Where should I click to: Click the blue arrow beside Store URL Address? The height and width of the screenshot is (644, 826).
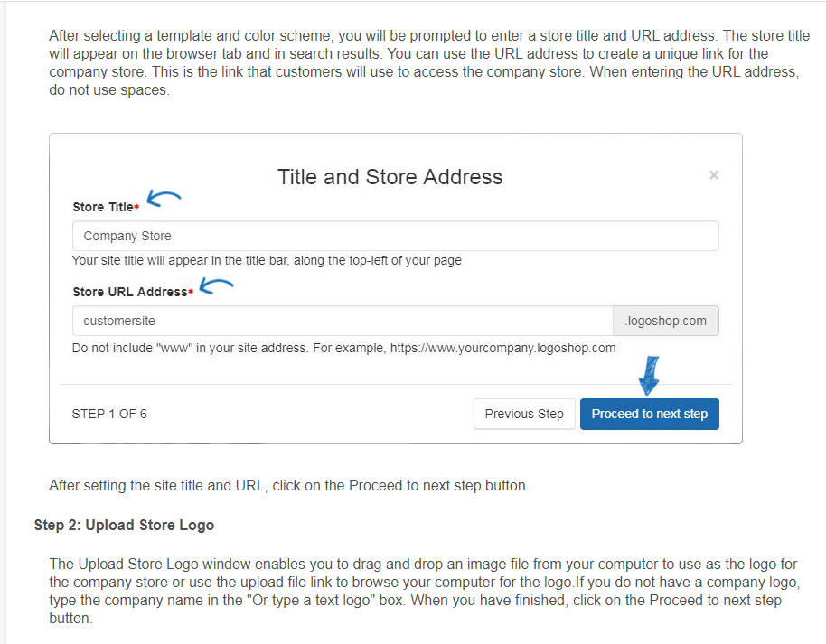[x=217, y=286]
